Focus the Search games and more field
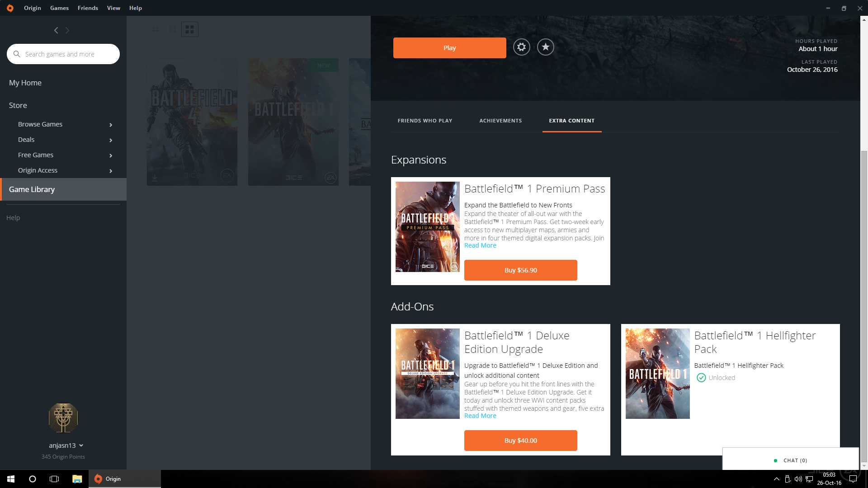This screenshot has height=488, width=868. click(63, 54)
